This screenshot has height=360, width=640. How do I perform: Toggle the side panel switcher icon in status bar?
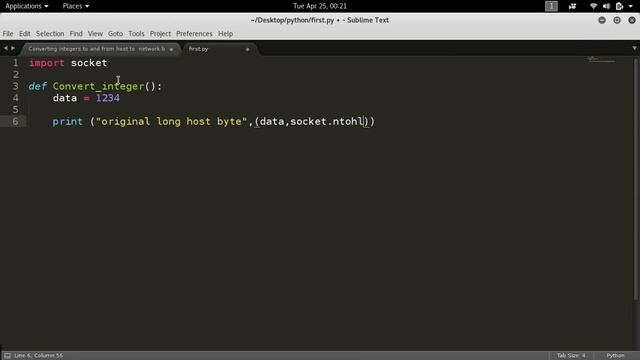pos(7,356)
